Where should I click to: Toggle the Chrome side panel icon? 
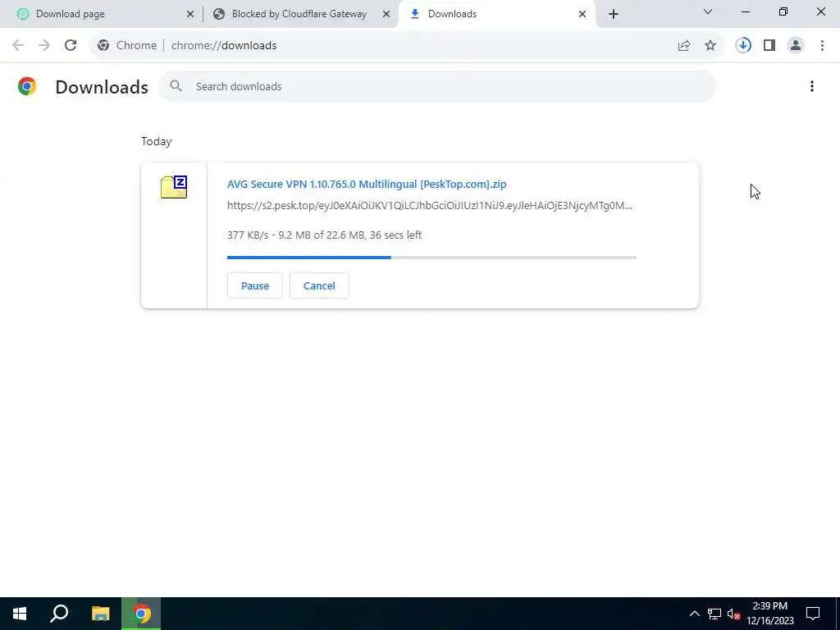769,46
